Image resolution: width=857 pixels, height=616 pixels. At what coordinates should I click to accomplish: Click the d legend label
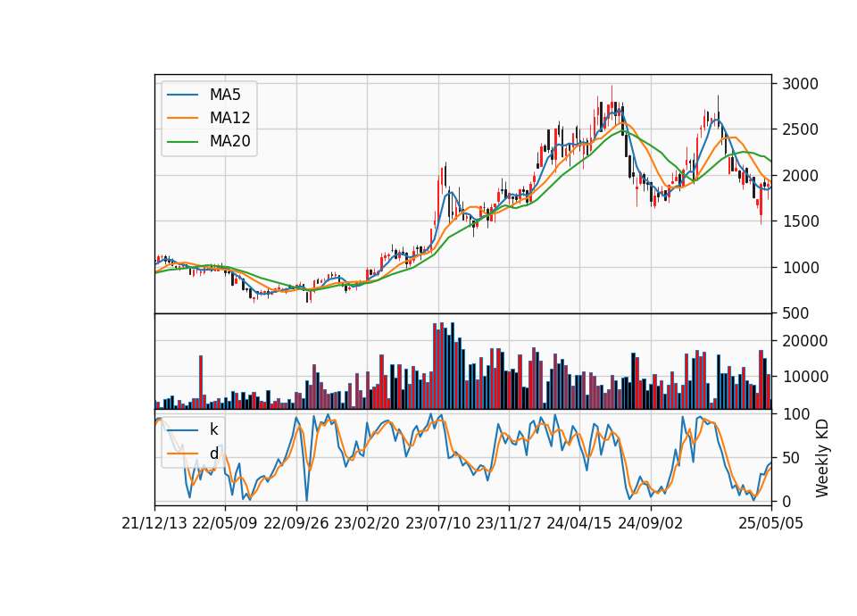[x=214, y=454]
